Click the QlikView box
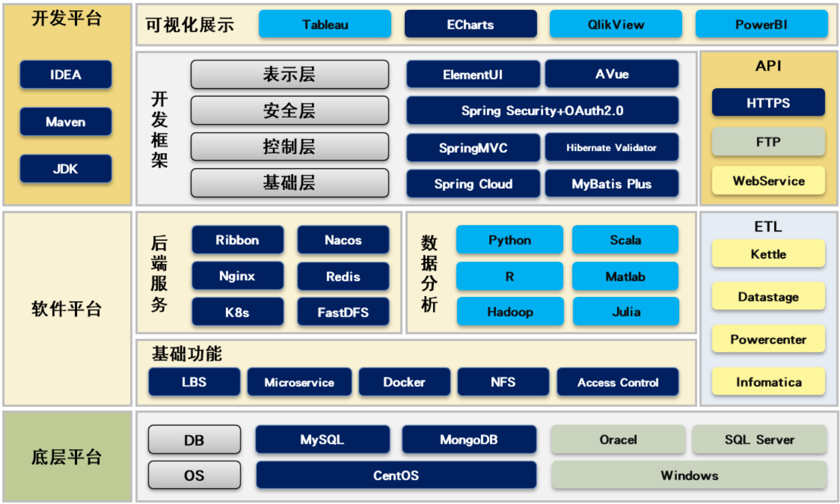This screenshot has height=504, width=840. 616,24
